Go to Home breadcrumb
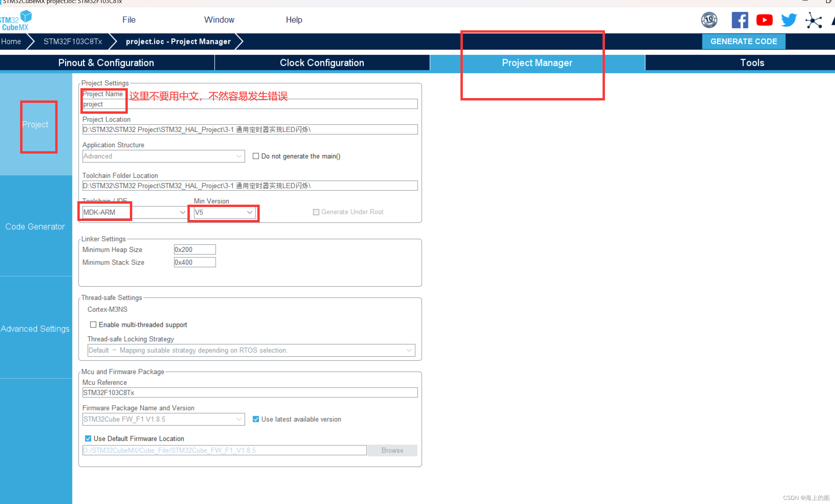This screenshot has width=835, height=504. coord(11,42)
